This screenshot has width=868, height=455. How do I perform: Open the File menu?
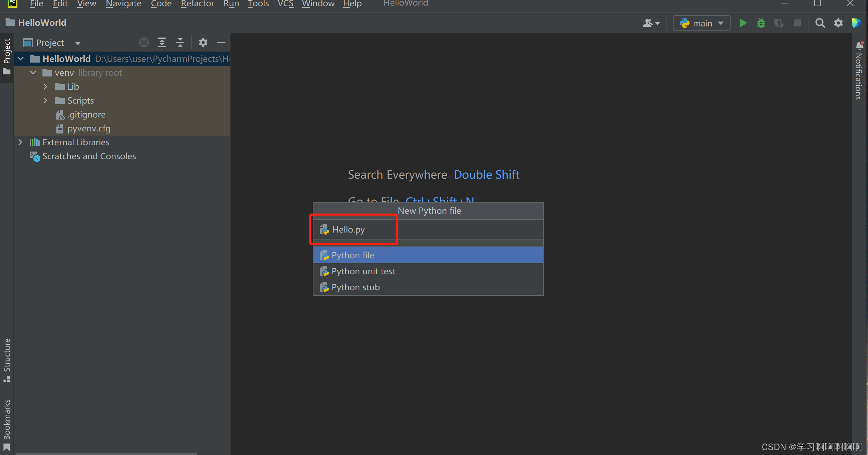click(x=37, y=4)
